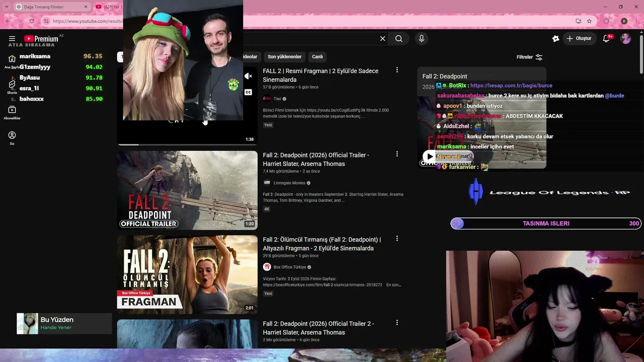The image size is (644, 362).
Task: Unmute the preview of FALL 2 Resmi Fragman
Action: pos(249,76)
